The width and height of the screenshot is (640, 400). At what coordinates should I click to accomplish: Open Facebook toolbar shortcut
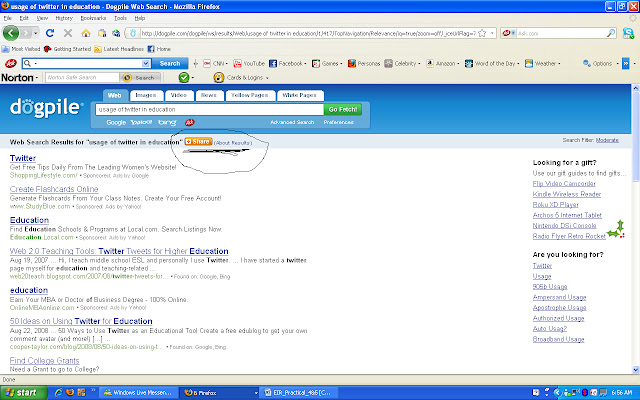[x=287, y=63]
